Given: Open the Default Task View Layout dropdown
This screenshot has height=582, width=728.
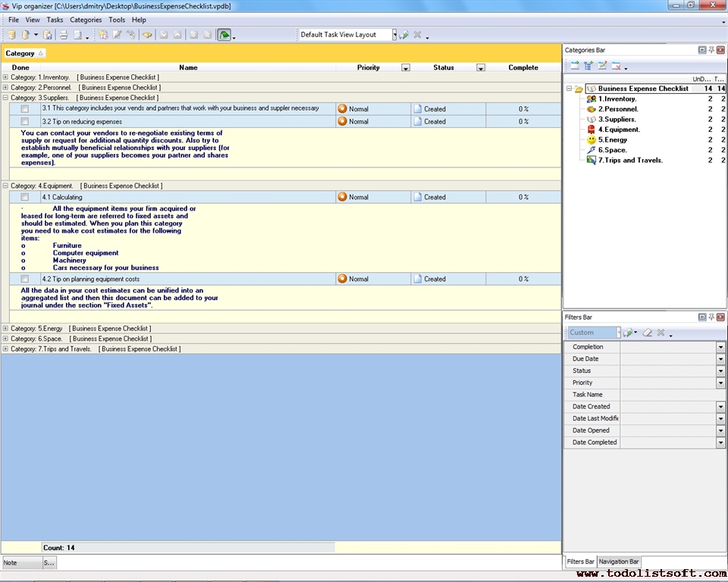Looking at the screenshot, I should pyautogui.click(x=394, y=35).
